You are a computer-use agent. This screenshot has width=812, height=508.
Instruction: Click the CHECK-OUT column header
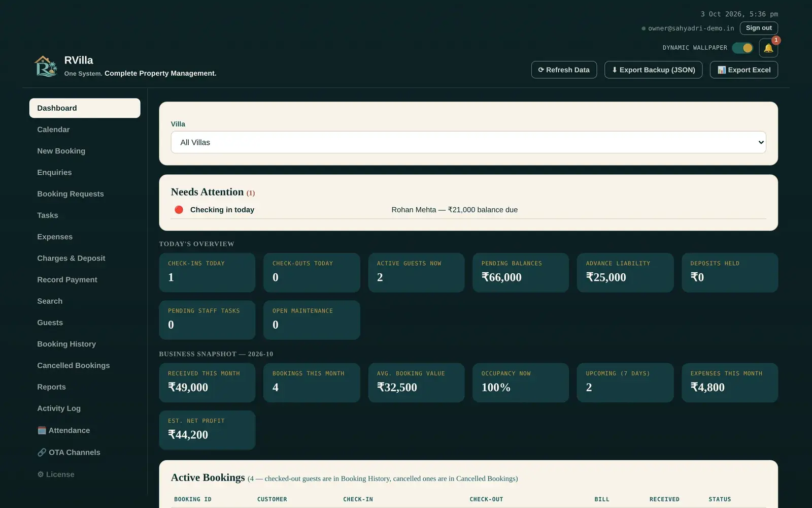(486, 499)
